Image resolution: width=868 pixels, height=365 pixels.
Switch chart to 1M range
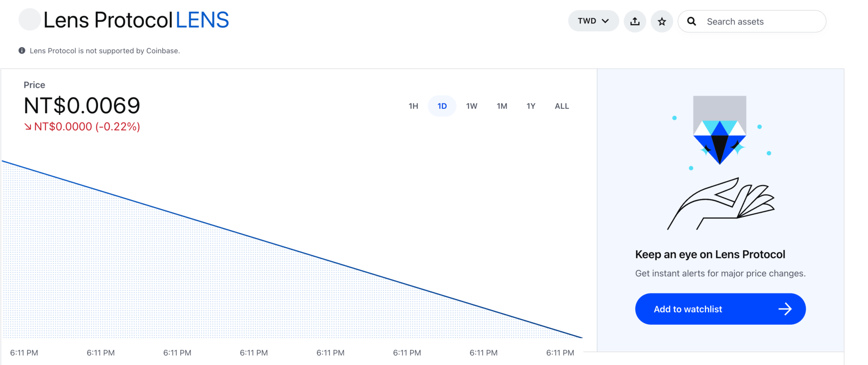click(502, 106)
